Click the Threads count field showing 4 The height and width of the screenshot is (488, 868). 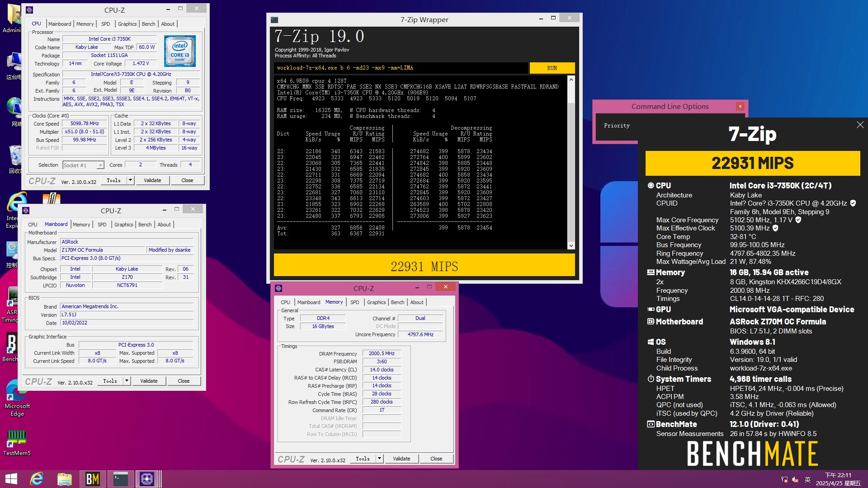coord(190,165)
